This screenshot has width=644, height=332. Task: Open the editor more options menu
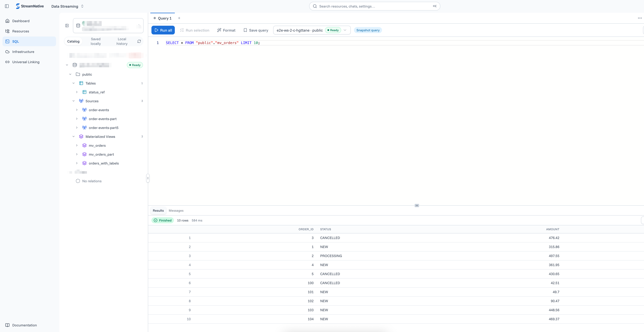pos(640,18)
